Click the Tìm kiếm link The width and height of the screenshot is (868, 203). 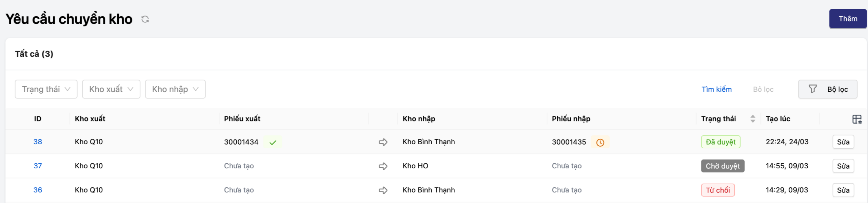pos(716,89)
